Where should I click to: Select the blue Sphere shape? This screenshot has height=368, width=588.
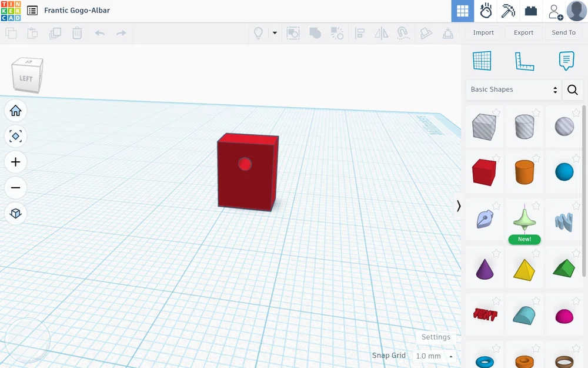click(x=564, y=172)
